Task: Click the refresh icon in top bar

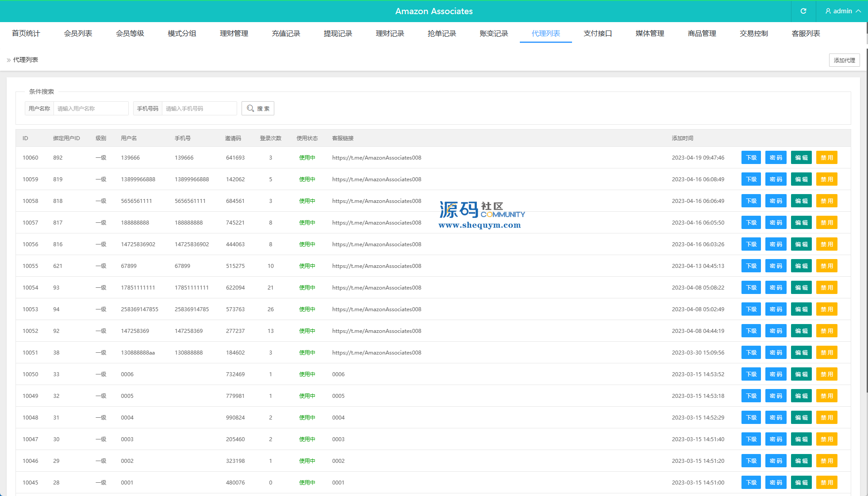Action: click(803, 11)
